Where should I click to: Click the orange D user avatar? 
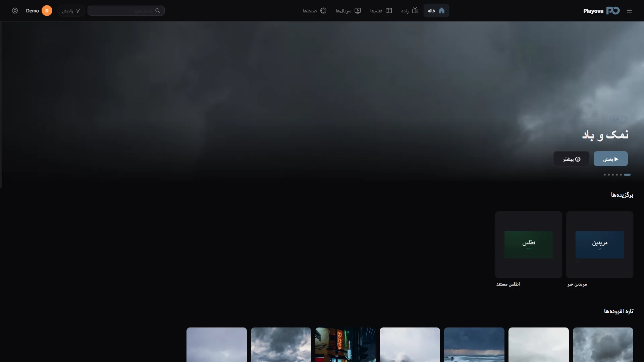[47, 11]
